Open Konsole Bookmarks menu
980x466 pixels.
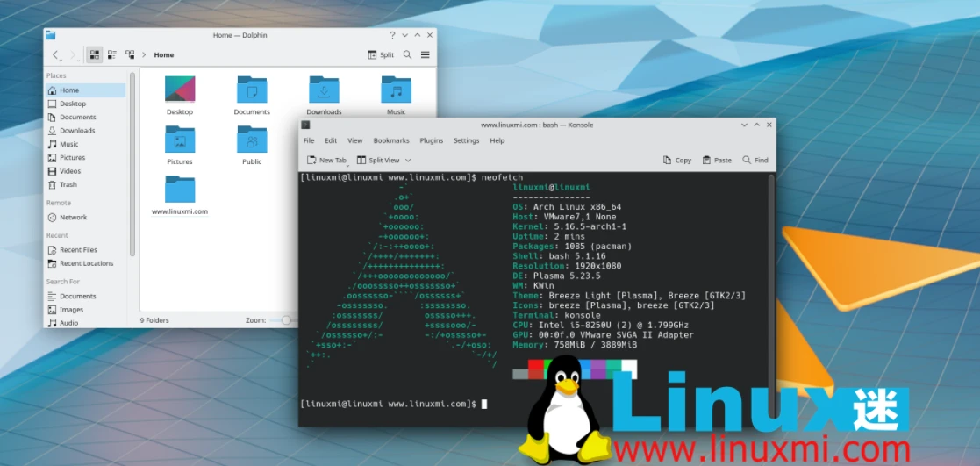click(x=391, y=140)
